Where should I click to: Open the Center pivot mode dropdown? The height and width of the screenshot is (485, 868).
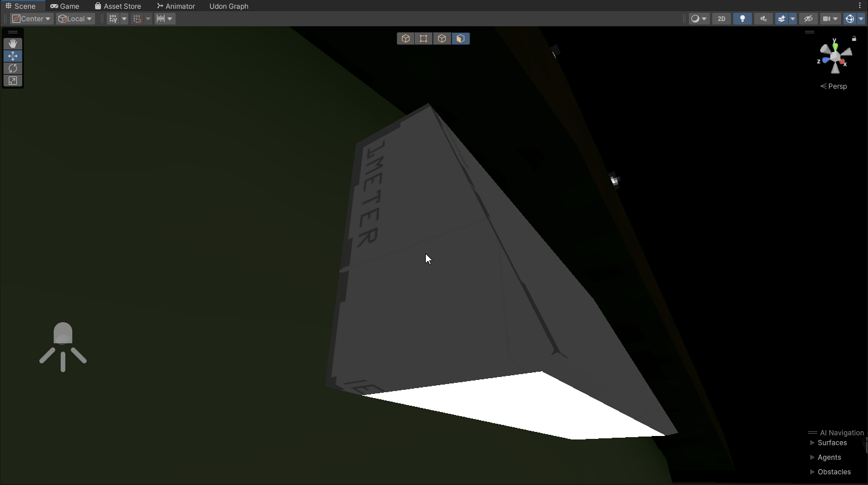tap(32, 19)
